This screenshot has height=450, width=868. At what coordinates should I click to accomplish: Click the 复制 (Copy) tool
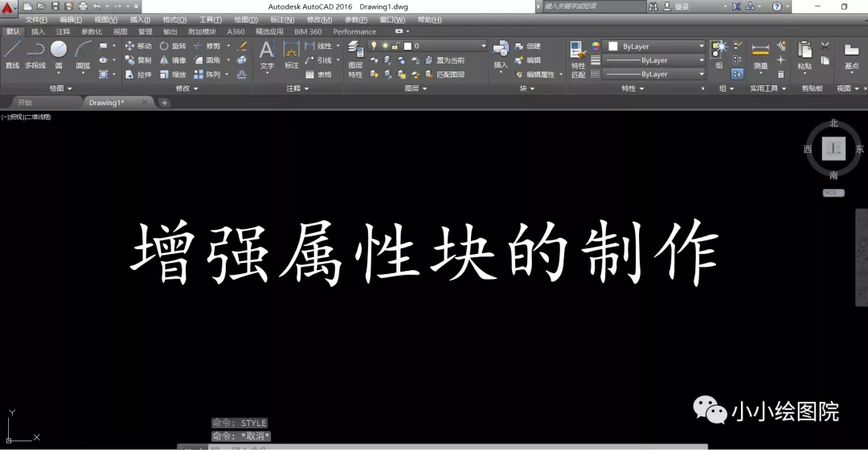click(x=138, y=59)
